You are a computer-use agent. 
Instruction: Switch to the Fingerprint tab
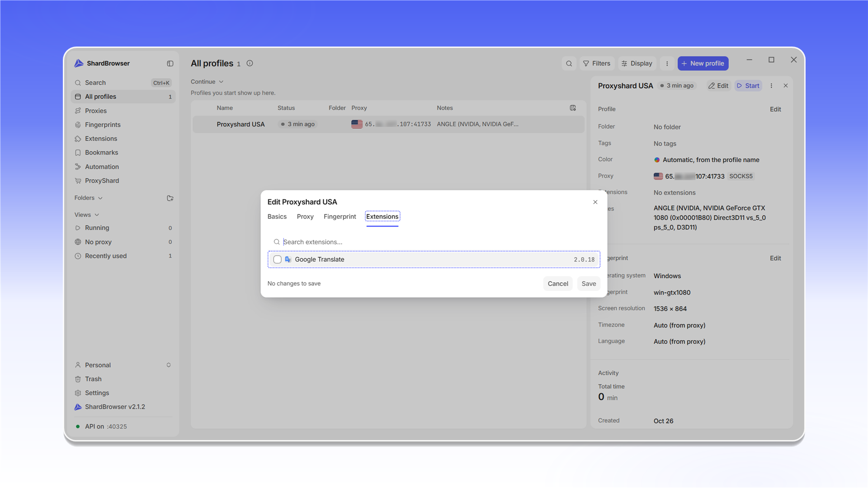click(x=340, y=216)
